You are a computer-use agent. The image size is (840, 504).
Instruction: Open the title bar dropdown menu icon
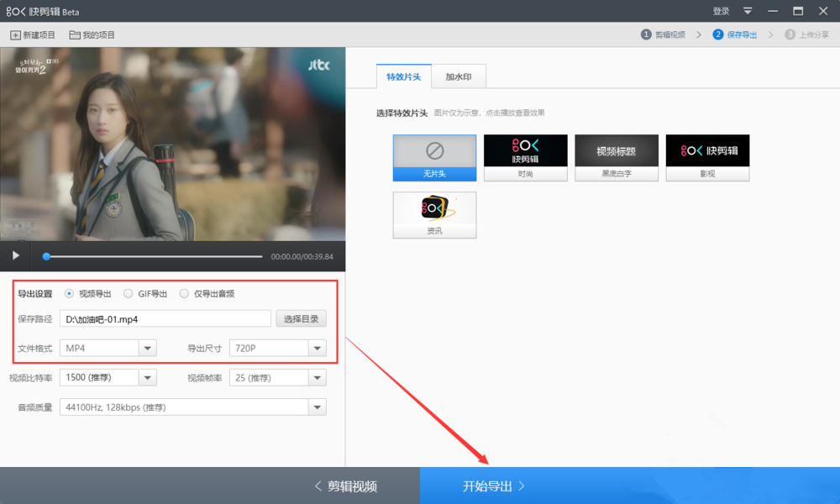pos(748,11)
